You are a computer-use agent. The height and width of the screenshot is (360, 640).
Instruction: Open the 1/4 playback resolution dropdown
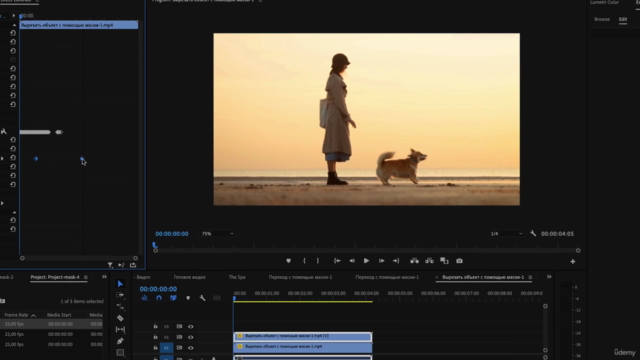pos(506,233)
